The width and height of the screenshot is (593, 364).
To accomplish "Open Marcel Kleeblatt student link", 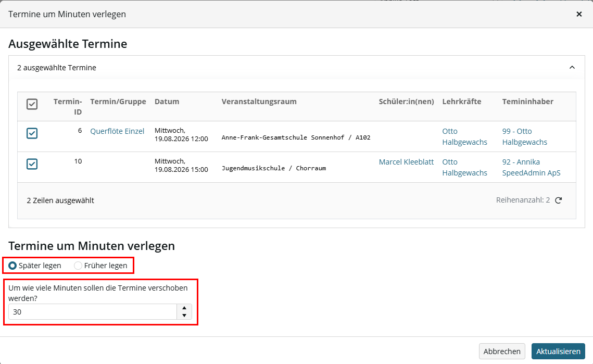I will point(406,162).
